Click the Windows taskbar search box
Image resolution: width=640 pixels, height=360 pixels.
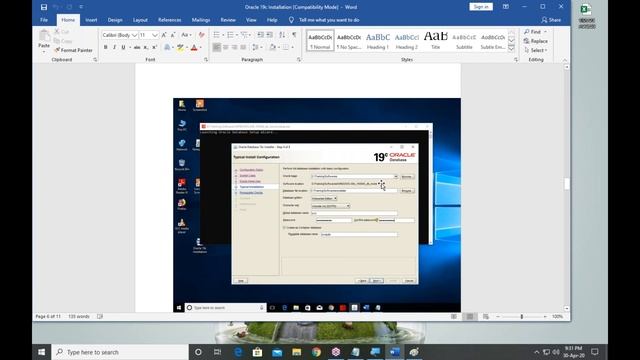[x=120, y=352]
